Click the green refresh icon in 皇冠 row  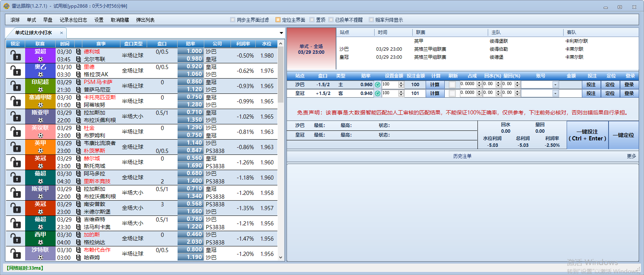point(377,93)
